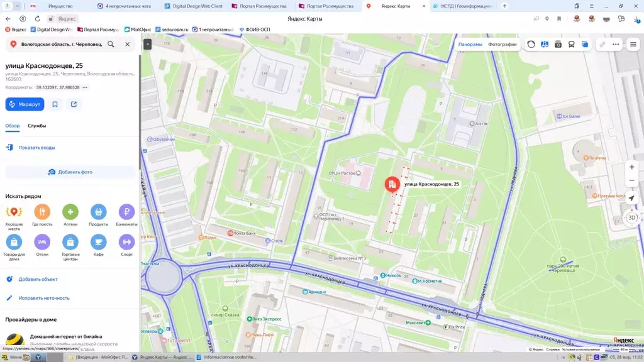The height and width of the screenshot is (362, 644).
Task: Toggle the 3D tilt compass control
Action: point(631,217)
